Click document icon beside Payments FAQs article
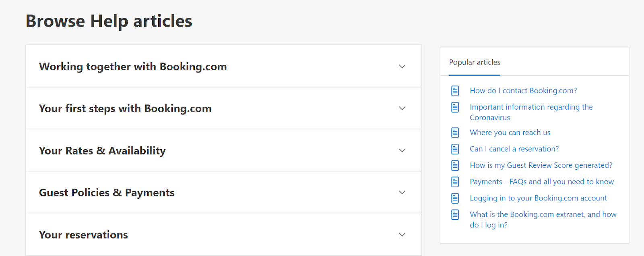This screenshot has height=256, width=644. coord(455,182)
